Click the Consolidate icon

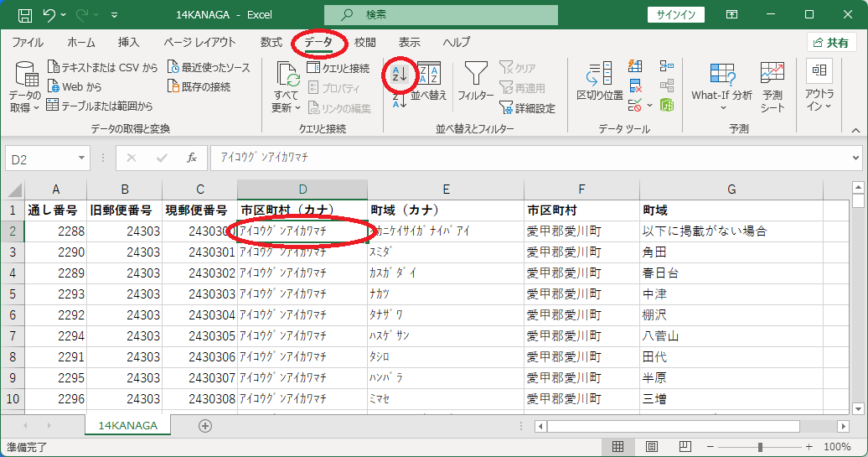point(667,66)
